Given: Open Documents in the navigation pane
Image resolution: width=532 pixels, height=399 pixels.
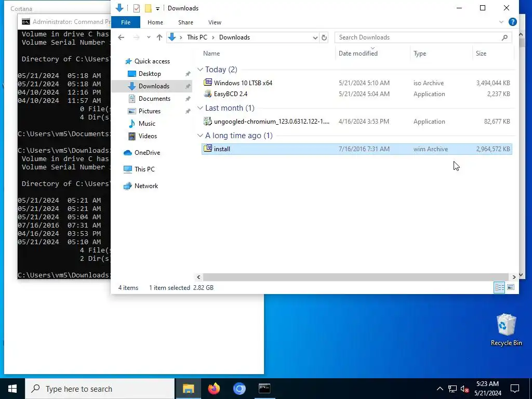Looking at the screenshot, I should pos(154,99).
